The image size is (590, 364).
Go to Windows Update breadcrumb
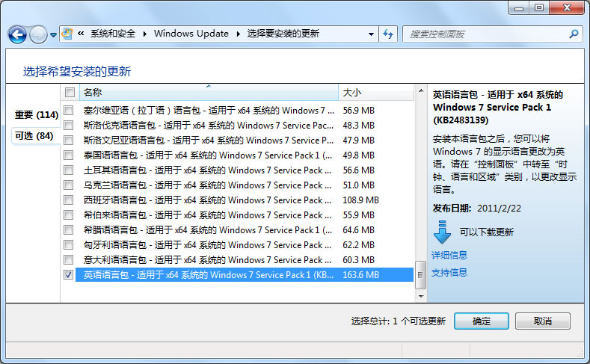coord(191,34)
